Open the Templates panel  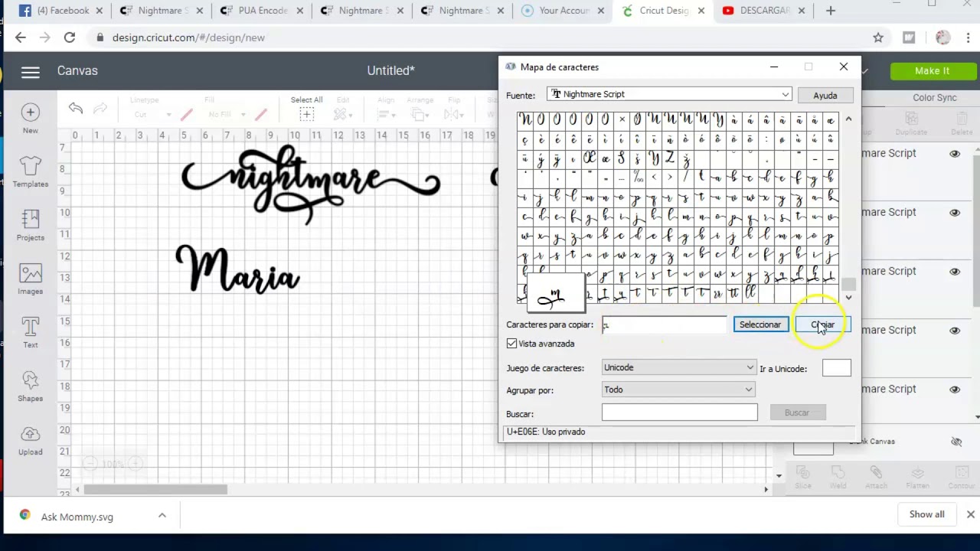[x=30, y=165]
